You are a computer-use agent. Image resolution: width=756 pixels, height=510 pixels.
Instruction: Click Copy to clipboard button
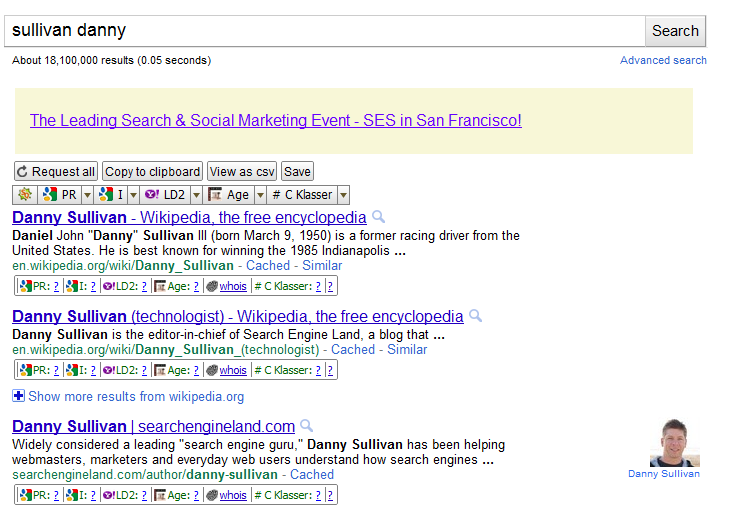[x=152, y=171]
